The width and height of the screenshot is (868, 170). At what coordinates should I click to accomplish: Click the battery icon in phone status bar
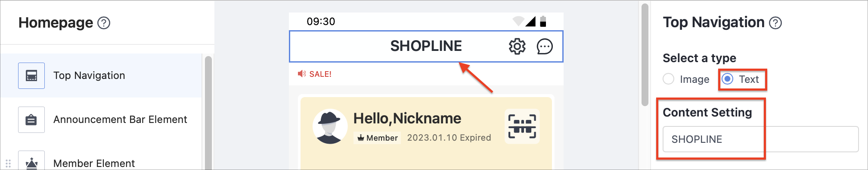point(543,21)
